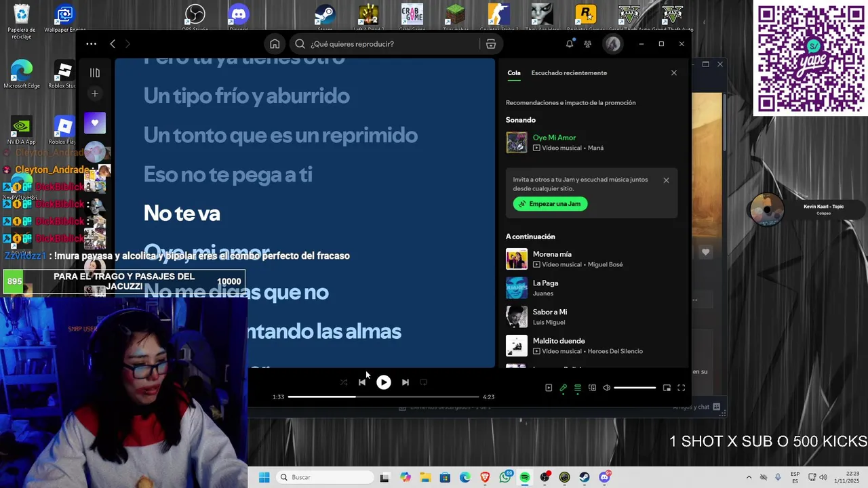Enter full screen mode icon
This screenshot has height=488, width=868.
click(681, 388)
